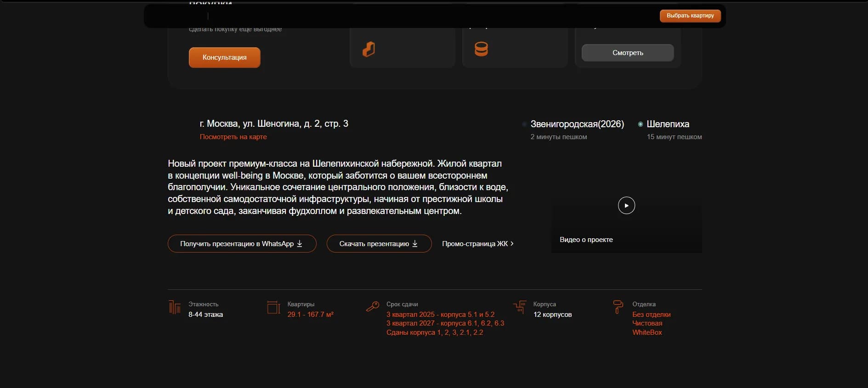Click the value 12 корпусов
The image size is (868, 388).
[552, 315]
